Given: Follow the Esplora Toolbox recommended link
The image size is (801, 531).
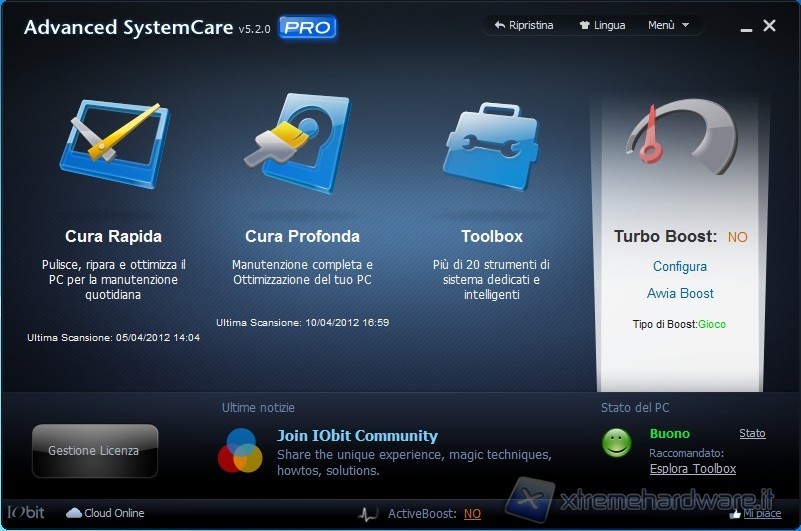Looking at the screenshot, I should click(693, 469).
